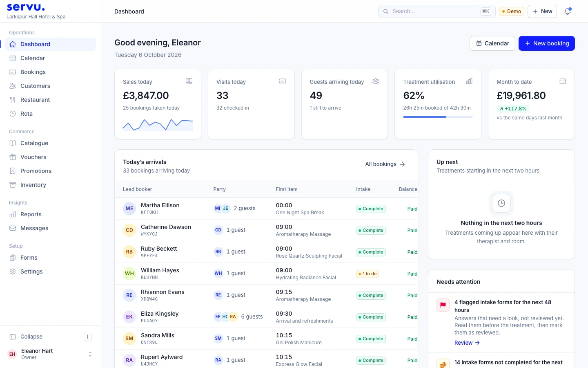588x368 pixels.
Task: Click the Settings gear icon
Action: (13, 272)
